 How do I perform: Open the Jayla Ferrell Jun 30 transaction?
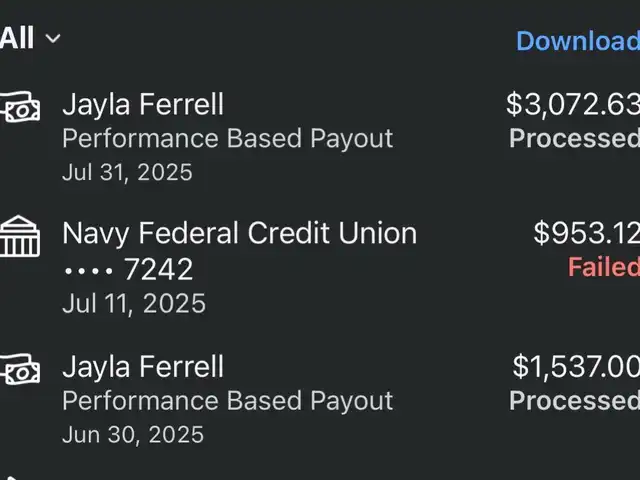coord(320,399)
